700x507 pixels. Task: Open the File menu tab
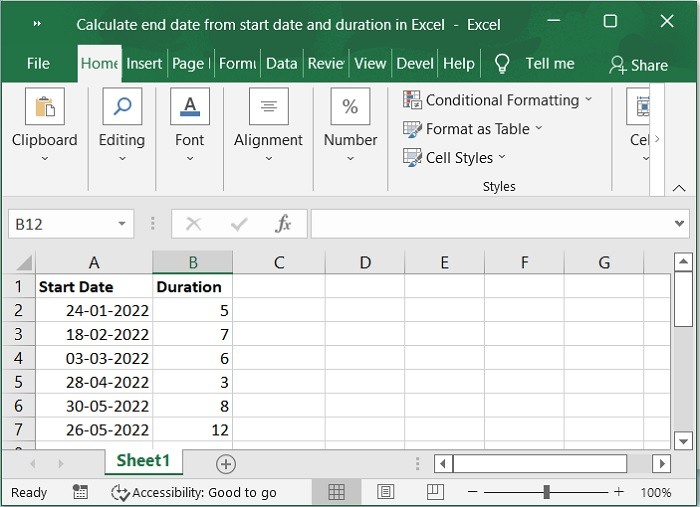[38, 63]
